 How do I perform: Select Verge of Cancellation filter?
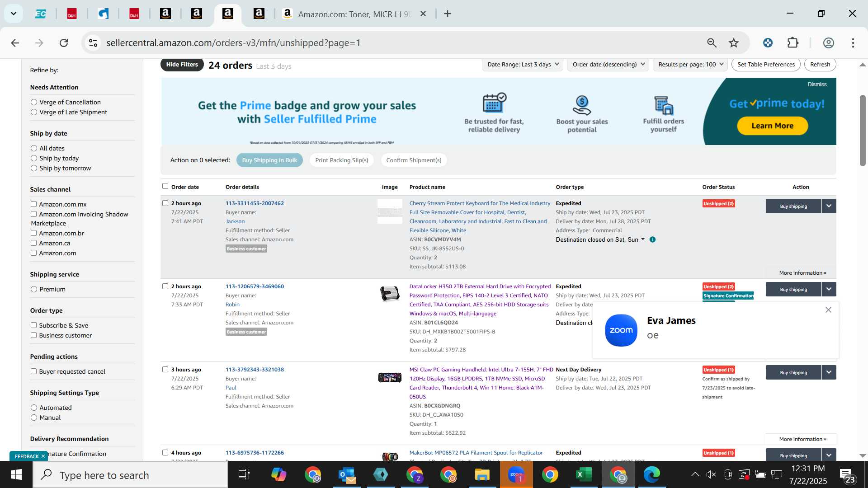point(34,102)
